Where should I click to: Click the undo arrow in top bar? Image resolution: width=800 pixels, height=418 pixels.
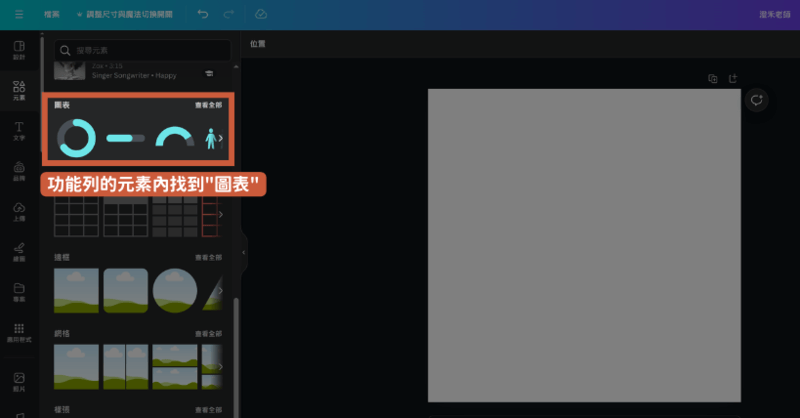(x=203, y=15)
